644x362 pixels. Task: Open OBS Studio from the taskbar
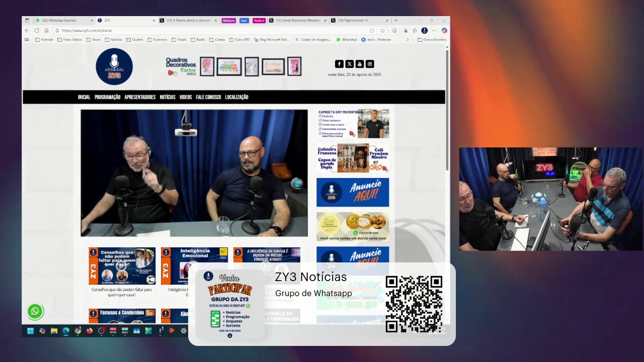pyautogui.click(x=101, y=331)
